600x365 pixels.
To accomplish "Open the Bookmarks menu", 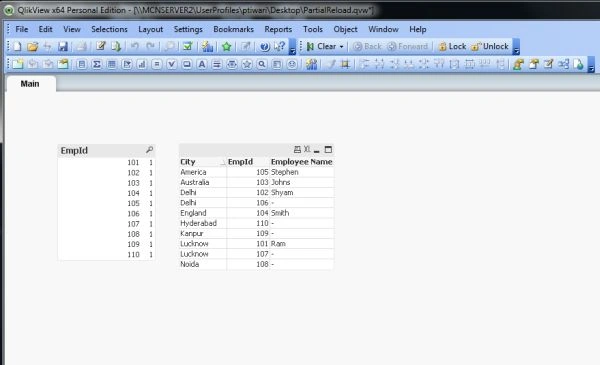I will (233, 29).
